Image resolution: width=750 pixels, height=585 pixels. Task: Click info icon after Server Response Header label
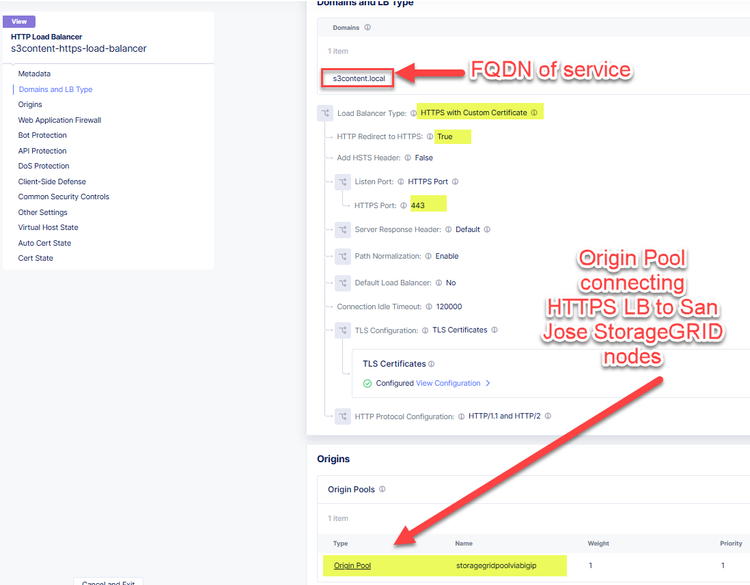point(448,230)
